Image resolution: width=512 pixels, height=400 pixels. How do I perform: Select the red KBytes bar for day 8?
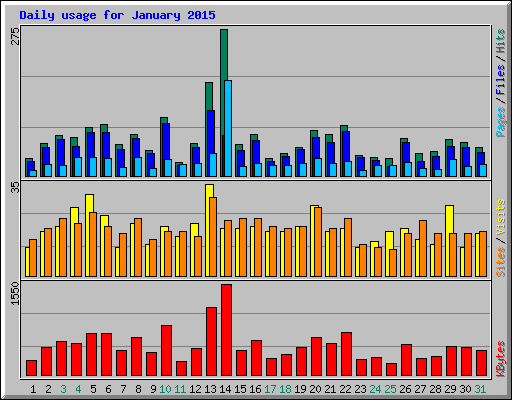[x=136, y=357]
